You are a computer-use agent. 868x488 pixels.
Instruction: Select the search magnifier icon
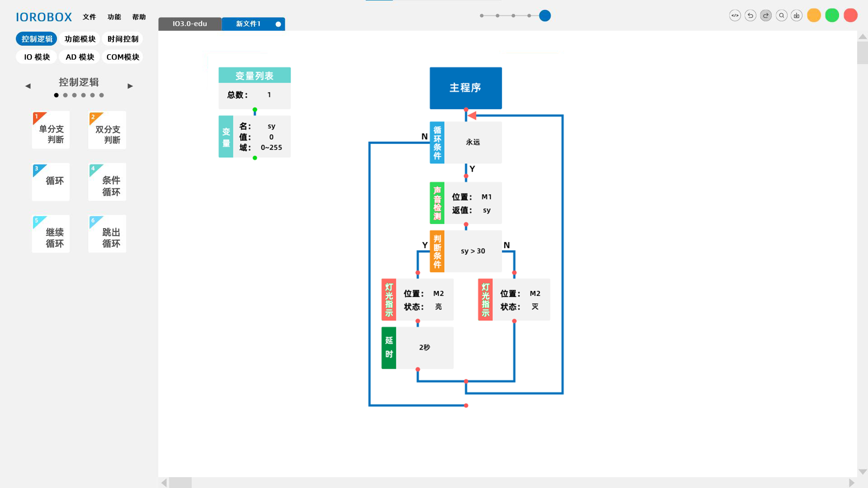click(781, 15)
